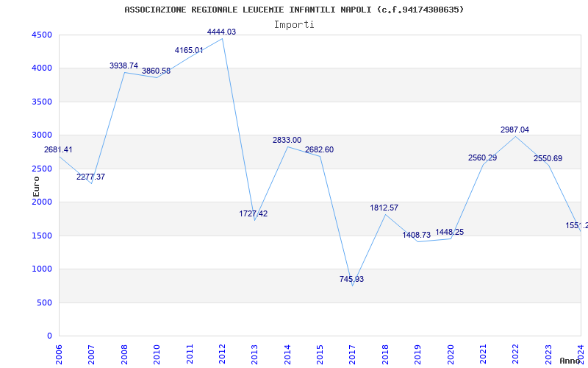The image size is (588, 368).
Task: Click the 2000 y-axis value
Action: click(42, 202)
